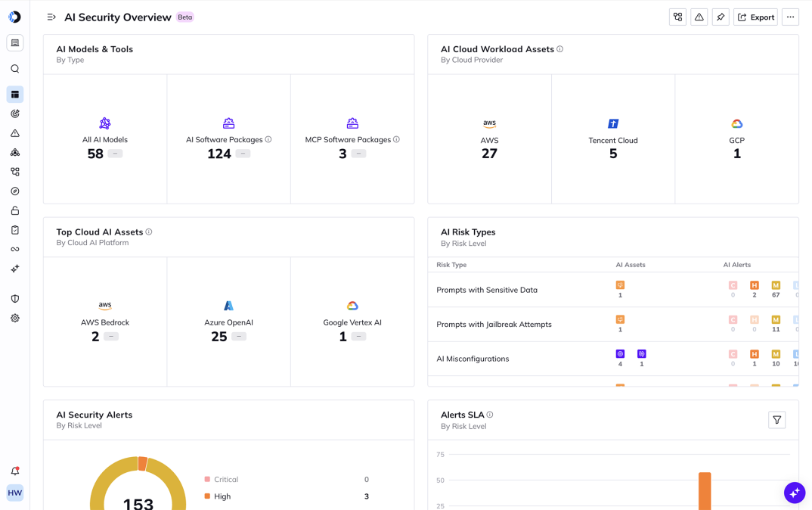Select the highlighted dashboard icon in sidebar
The height and width of the screenshot is (510, 812).
pyautogui.click(x=15, y=95)
